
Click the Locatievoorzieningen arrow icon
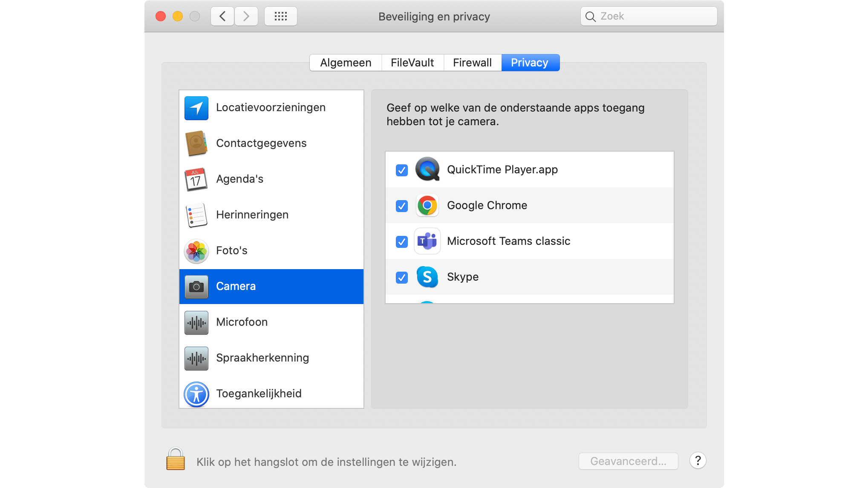pos(196,108)
